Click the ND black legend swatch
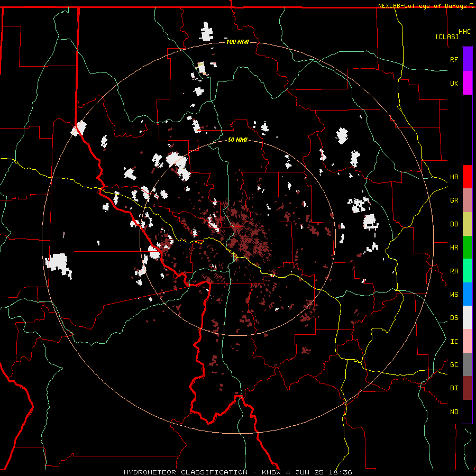This screenshot has width=476, height=476. click(x=467, y=411)
